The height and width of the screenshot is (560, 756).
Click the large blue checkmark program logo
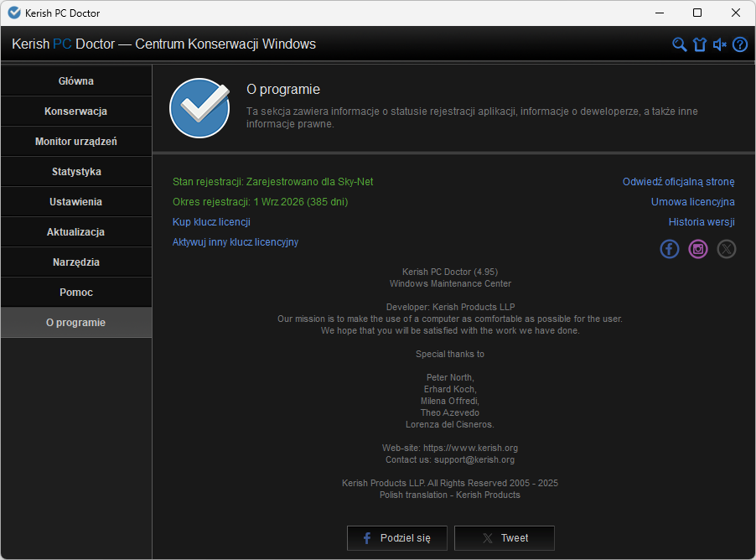point(199,108)
